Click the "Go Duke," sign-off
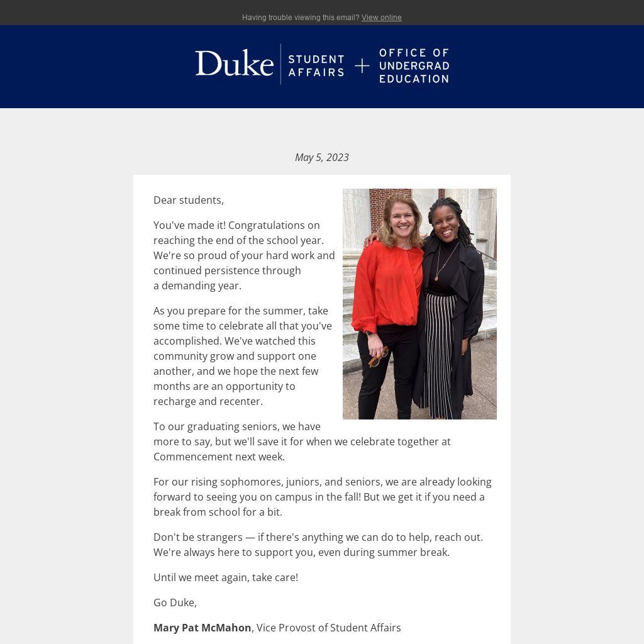This screenshot has height=644, width=644. pyautogui.click(x=175, y=602)
